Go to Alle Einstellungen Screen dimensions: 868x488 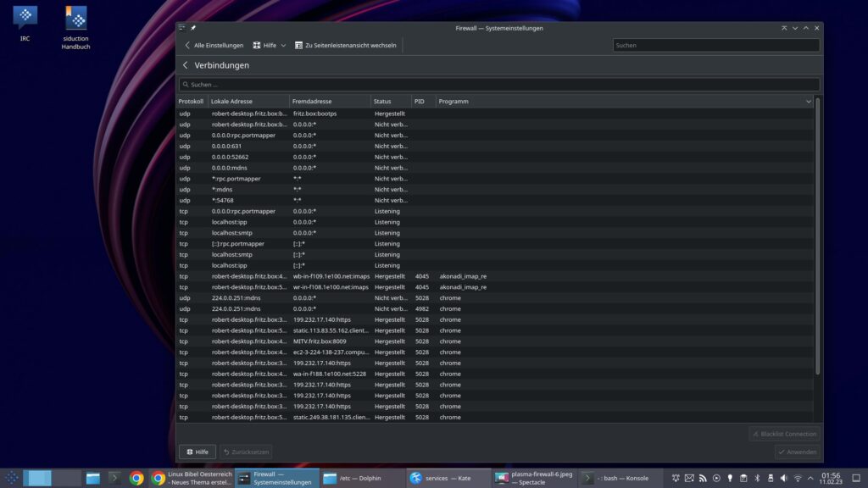tap(214, 46)
